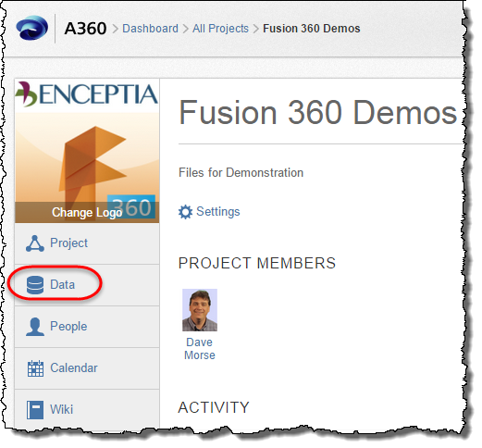Image resolution: width=482 pixels, height=448 pixels.
Task: Click the A360 home text
Action: (85, 29)
